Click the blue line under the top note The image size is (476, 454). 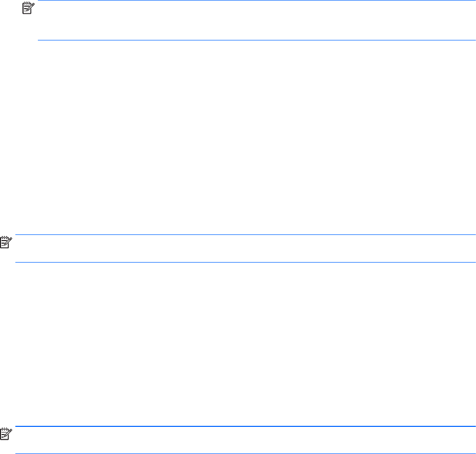click(x=256, y=40)
